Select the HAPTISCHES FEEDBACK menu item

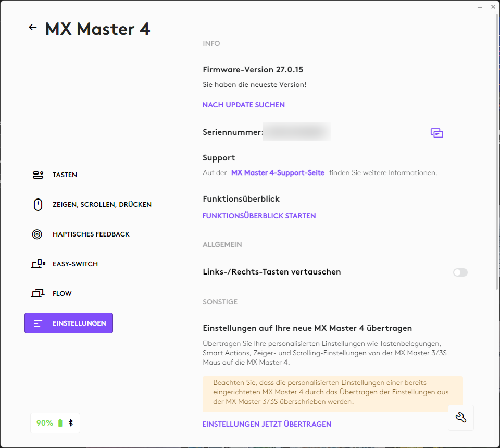pyautogui.click(x=91, y=234)
